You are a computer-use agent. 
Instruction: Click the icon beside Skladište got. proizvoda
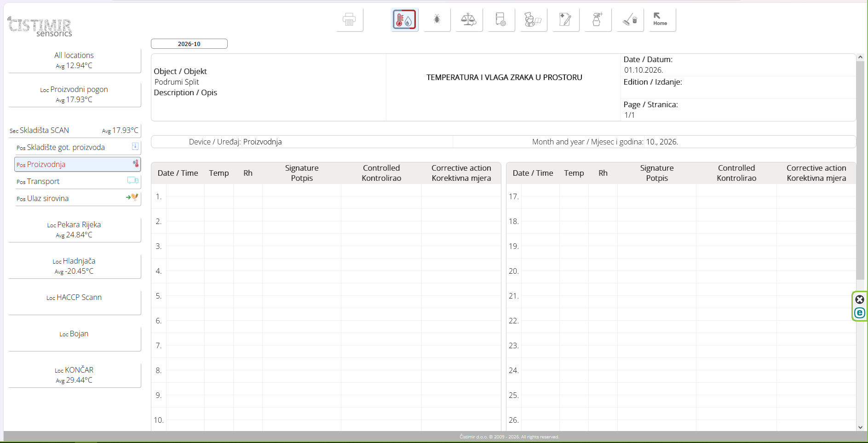tap(135, 146)
